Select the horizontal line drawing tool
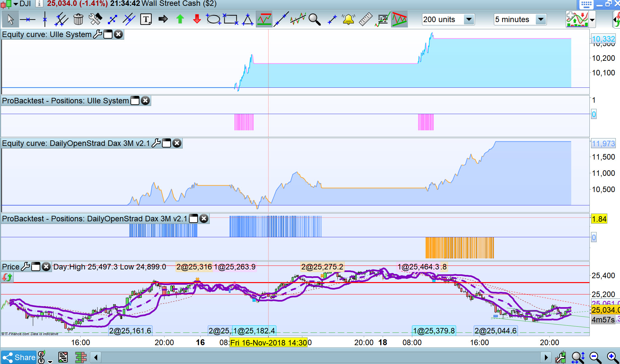 coord(28,19)
